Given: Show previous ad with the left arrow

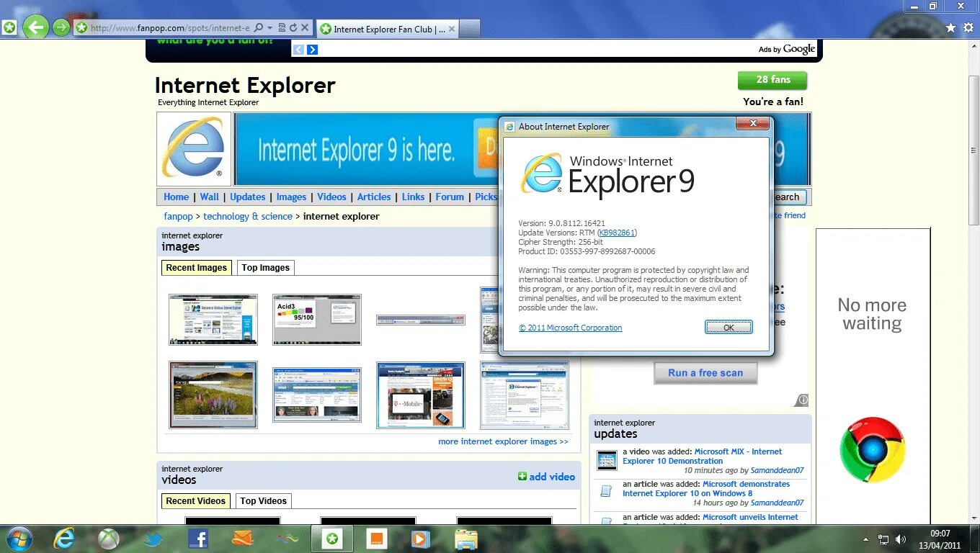Looking at the screenshot, I should tap(298, 49).
